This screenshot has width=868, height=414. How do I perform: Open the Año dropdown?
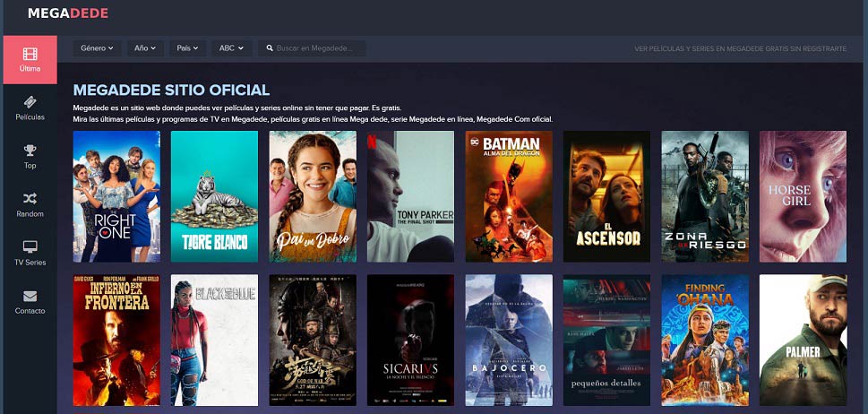pyautogui.click(x=145, y=48)
